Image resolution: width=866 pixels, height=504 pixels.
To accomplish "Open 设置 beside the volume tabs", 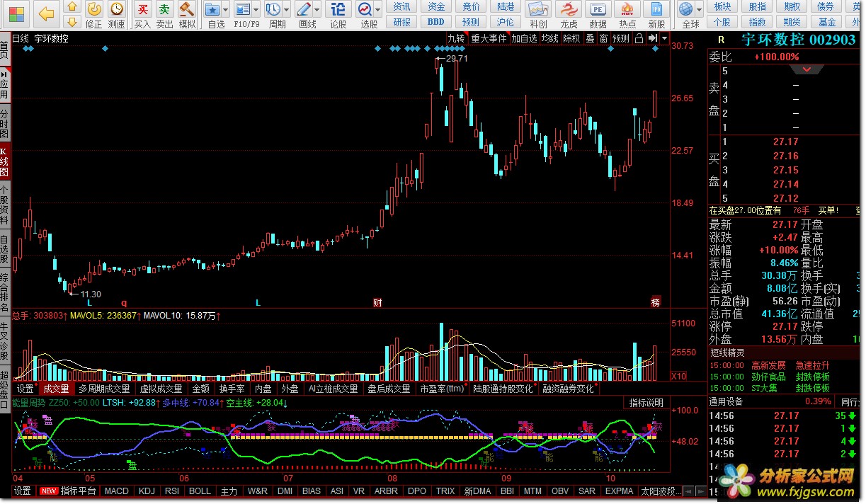I will [x=25, y=389].
